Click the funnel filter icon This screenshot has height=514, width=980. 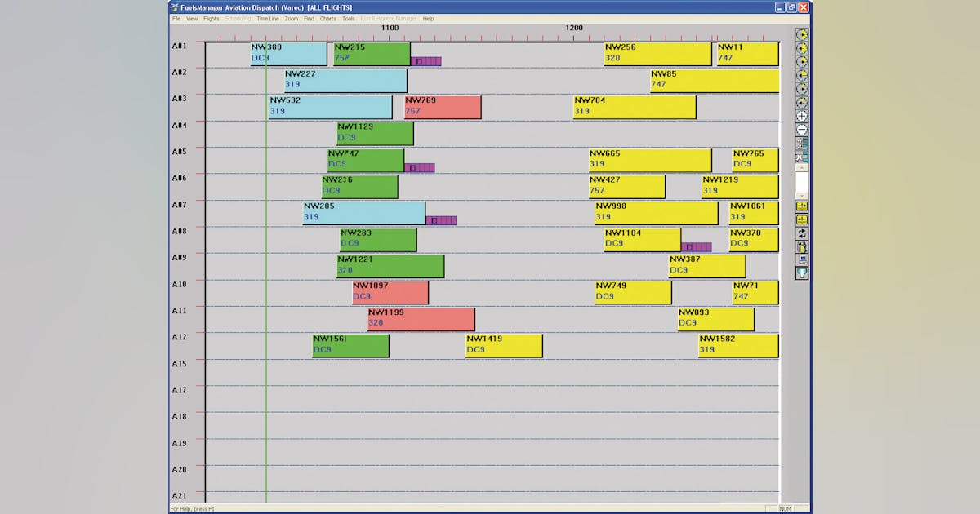coord(802,273)
